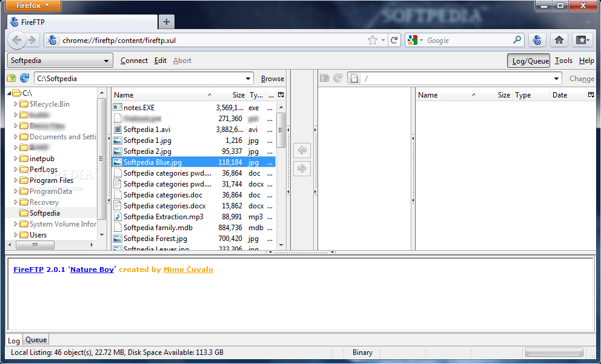601x364 pixels.
Task: Go back with the back arrow
Action: (x=17, y=40)
